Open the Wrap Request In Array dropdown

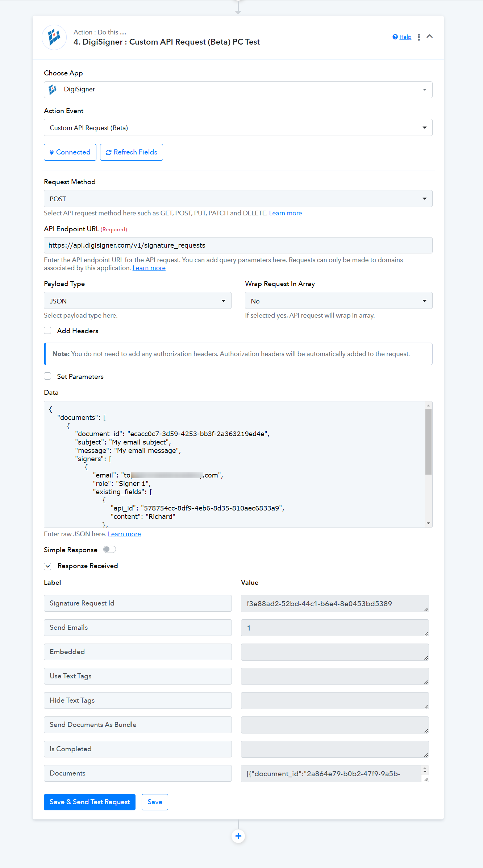(339, 301)
